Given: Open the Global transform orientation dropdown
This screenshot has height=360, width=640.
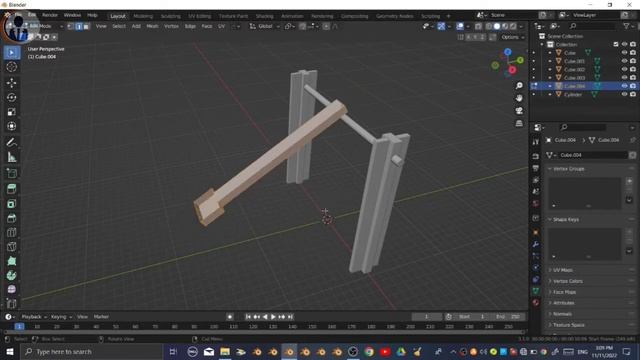Looking at the screenshot, I should tap(264, 26).
